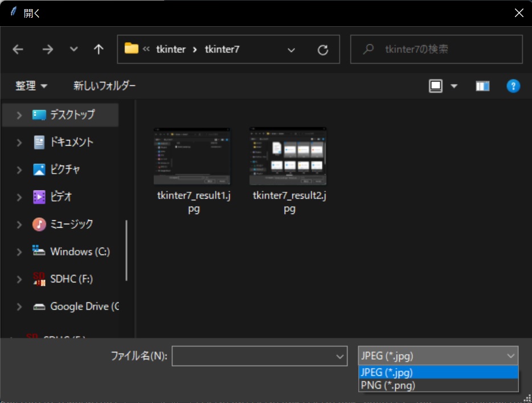Select the tkinter7_result2.jpg thumbnail
The width and height of the screenshot is (532, 403).
(x=288, y=155)
